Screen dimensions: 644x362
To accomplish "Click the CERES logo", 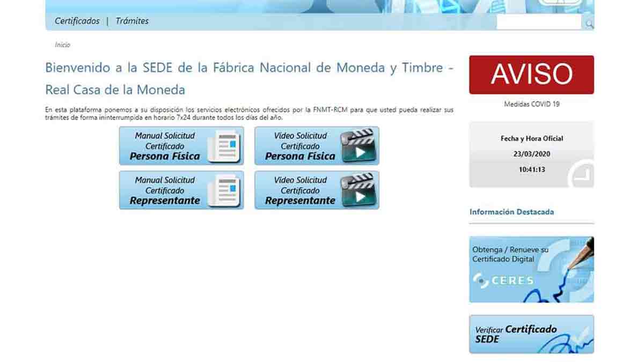I will (503, 280).
